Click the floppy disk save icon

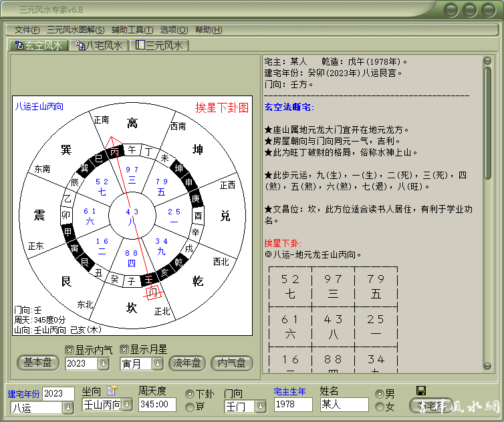[x=421, y=391]
